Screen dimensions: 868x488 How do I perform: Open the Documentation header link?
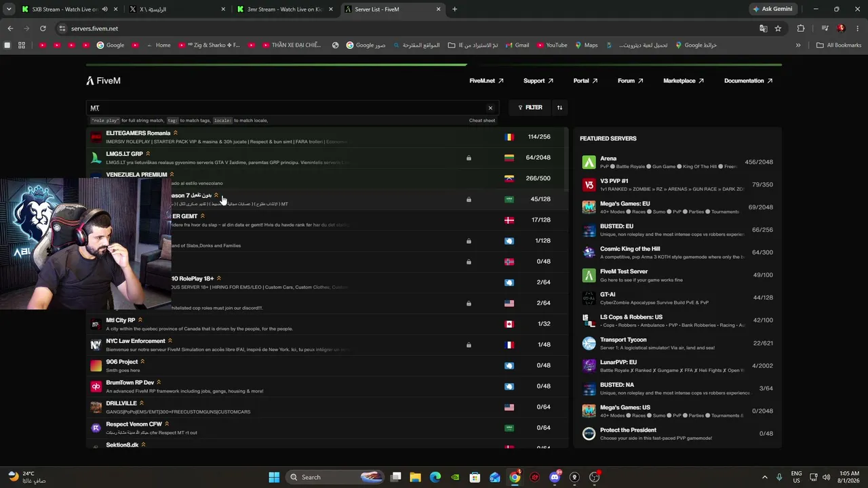coord(749,81)
